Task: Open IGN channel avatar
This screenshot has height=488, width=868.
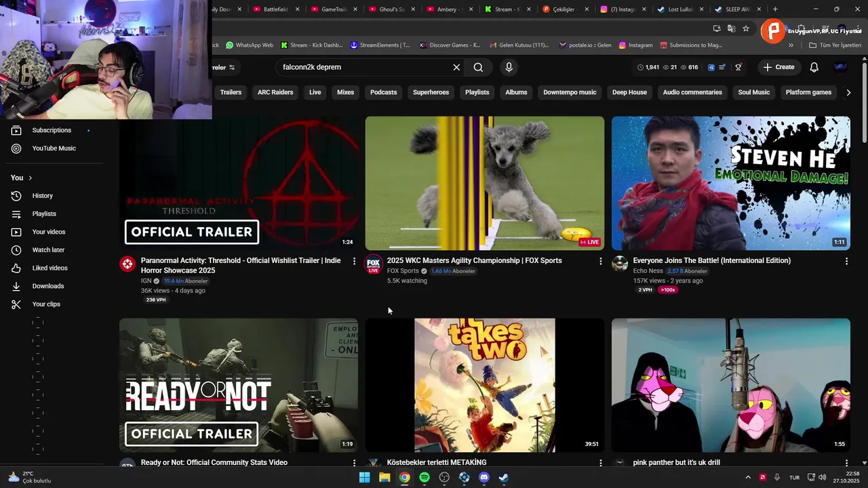Action: 127,264
